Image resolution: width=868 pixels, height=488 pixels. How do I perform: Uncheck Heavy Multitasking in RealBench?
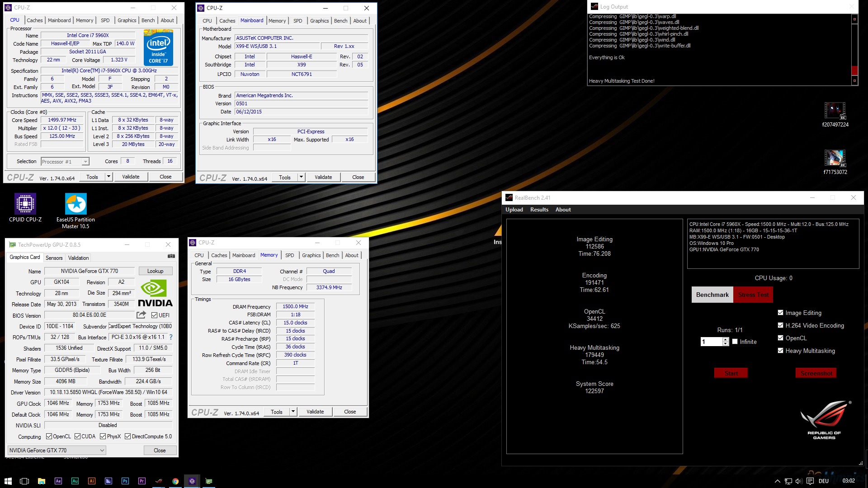click(780, 350)
